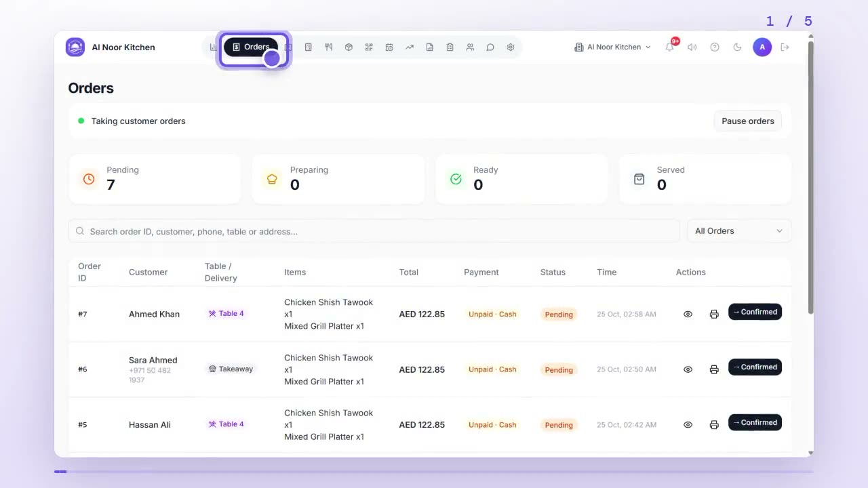View details of order #7 via the eye icon
The height and width of the screenshot is (488, 868).
688,314
